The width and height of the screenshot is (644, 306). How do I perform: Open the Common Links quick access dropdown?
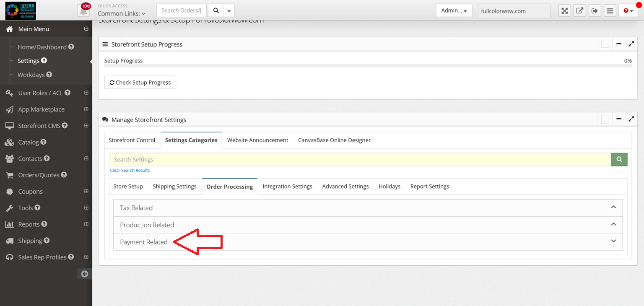(122, 14)
